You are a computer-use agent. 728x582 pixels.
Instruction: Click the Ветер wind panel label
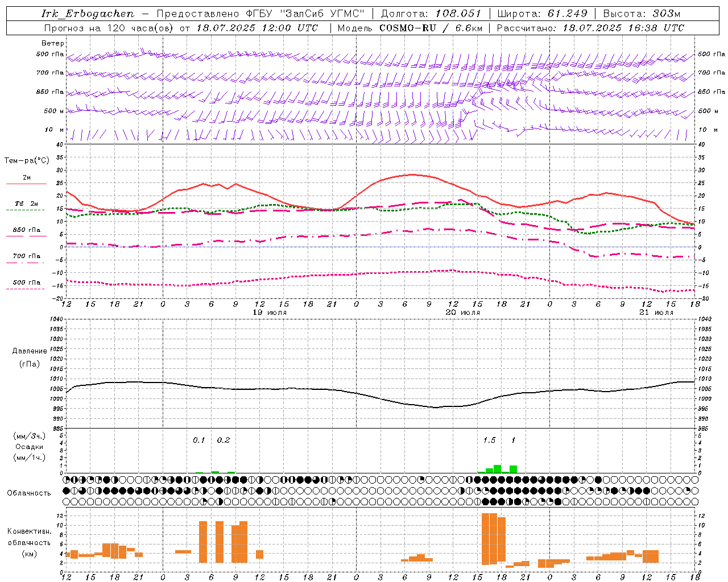(53, 43)
